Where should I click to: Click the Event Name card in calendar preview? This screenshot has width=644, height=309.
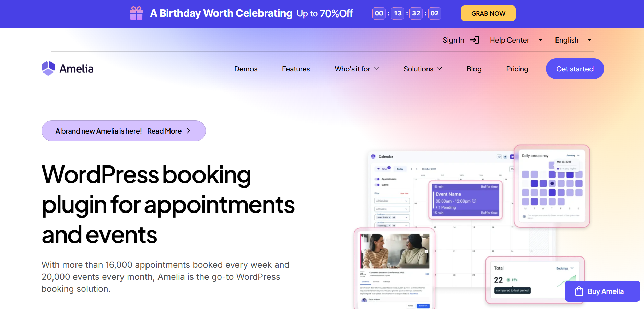[x=466, y=200]
